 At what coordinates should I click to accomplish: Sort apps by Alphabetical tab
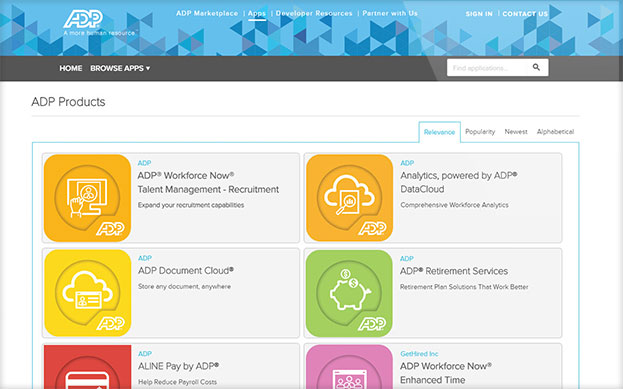(x=555, y=132)
